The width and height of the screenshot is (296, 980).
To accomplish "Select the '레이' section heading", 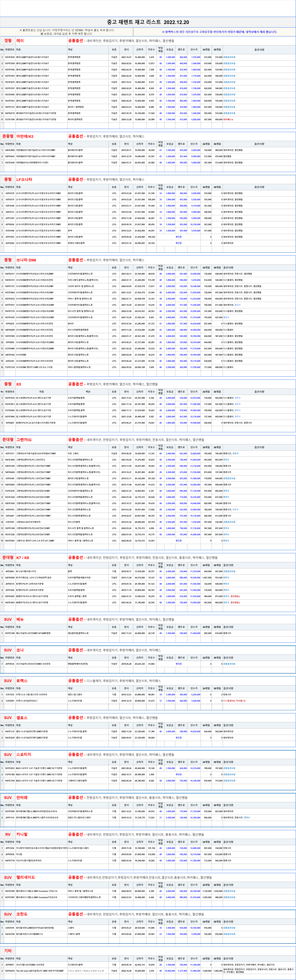I will (x=20, y=40).
